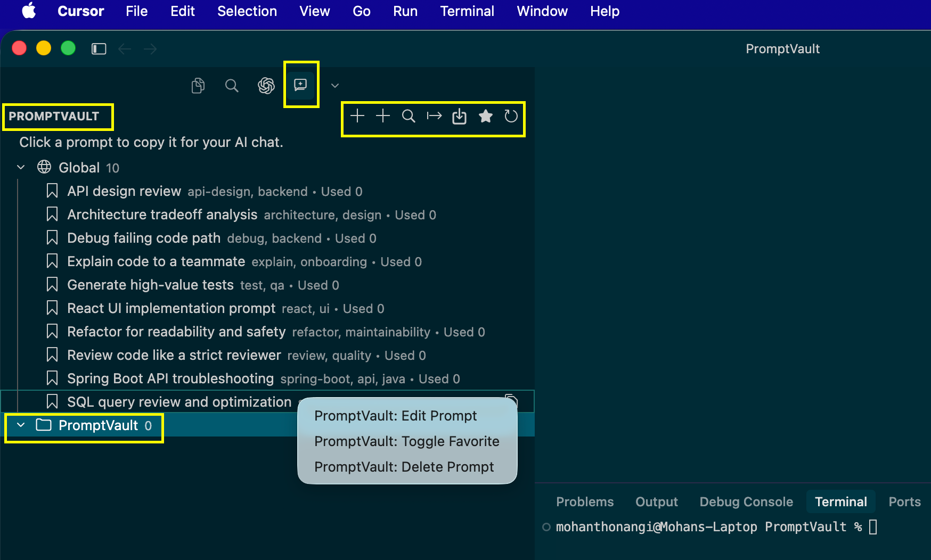
Task: Toggle the primary sidebar layout icon
Action: click(99, 49)
